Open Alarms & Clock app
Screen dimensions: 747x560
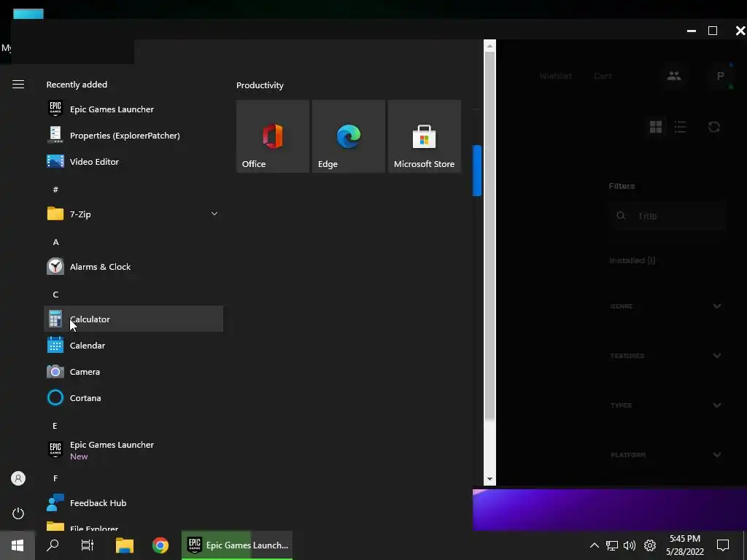[x=133, y=267]
